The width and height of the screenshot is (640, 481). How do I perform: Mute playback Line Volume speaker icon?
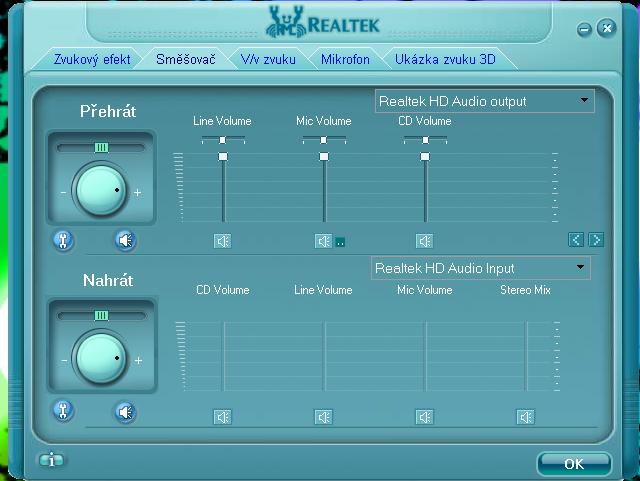(222, 241)
